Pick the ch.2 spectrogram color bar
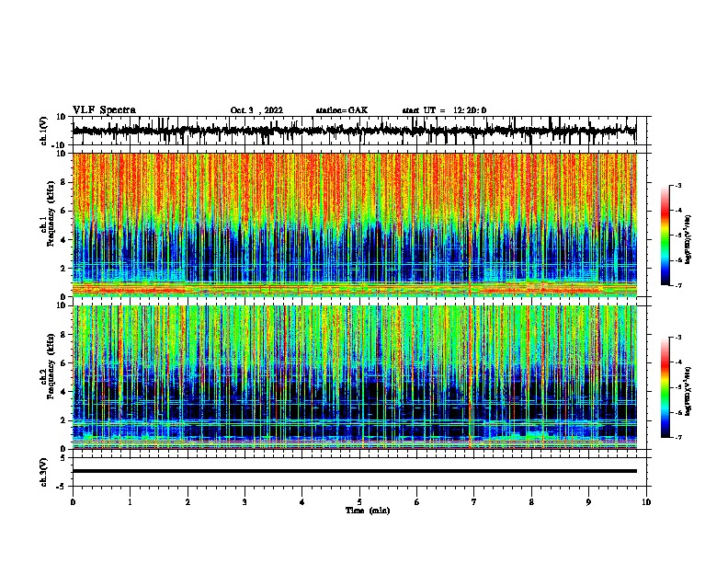Image resolution: width=728 pixels, height=563 pixels. click(x=665, y=387)
